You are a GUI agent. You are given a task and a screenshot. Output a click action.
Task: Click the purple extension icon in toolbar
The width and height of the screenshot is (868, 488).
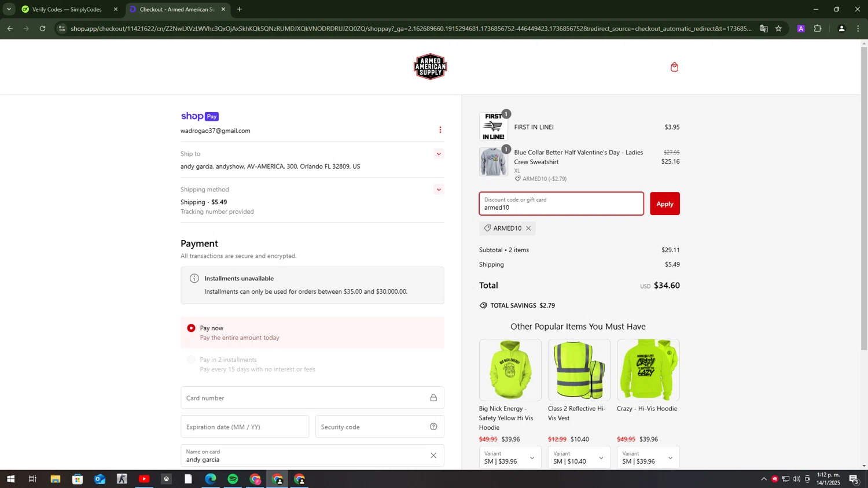click(x=801, y=28)
